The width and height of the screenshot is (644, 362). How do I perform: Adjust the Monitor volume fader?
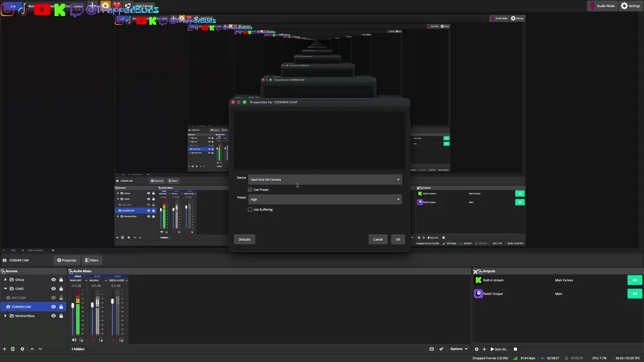tap(92, 305)
